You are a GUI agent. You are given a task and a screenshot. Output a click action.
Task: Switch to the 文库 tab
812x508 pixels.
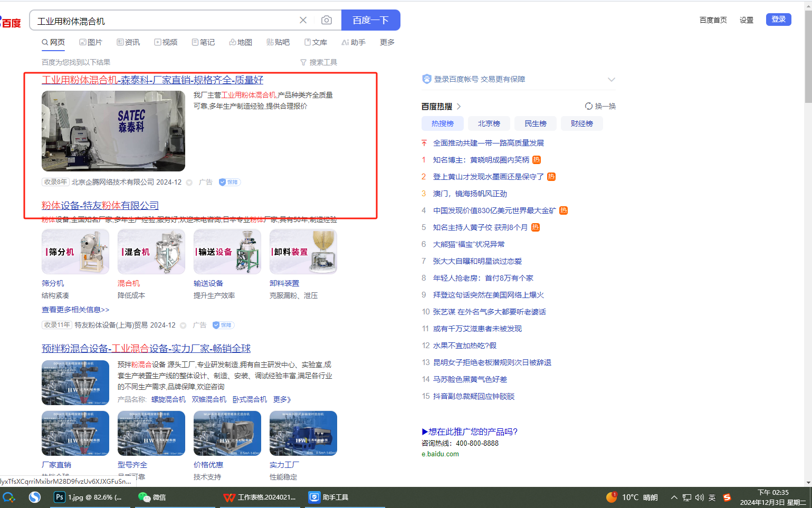coord(316,42)
